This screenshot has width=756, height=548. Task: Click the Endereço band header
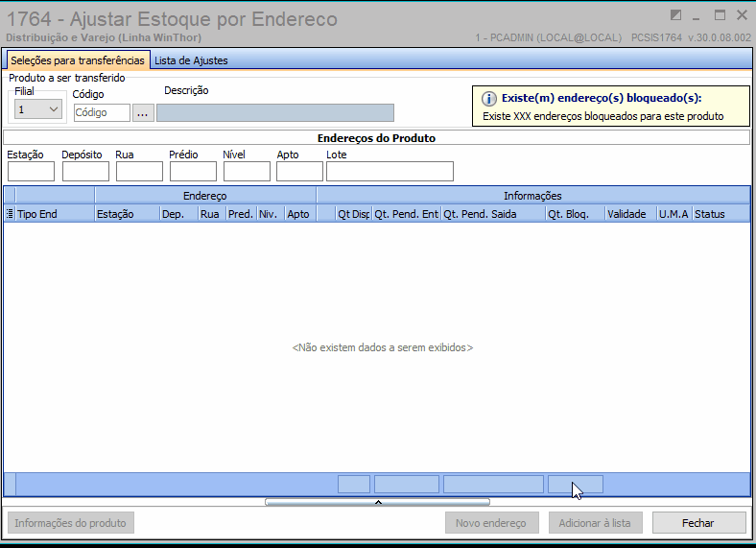click(x=205, y=196)
